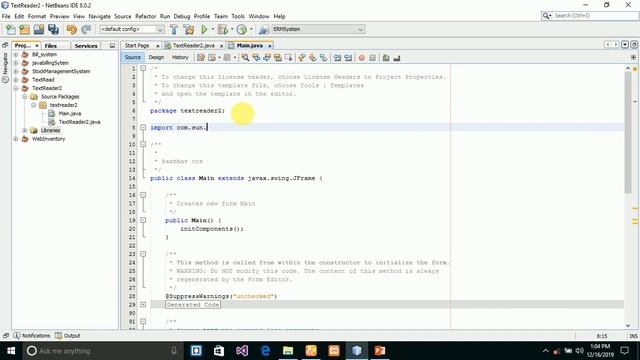Switch to the Services panel tab
640x360 pixels.
(x=86, y=46)
